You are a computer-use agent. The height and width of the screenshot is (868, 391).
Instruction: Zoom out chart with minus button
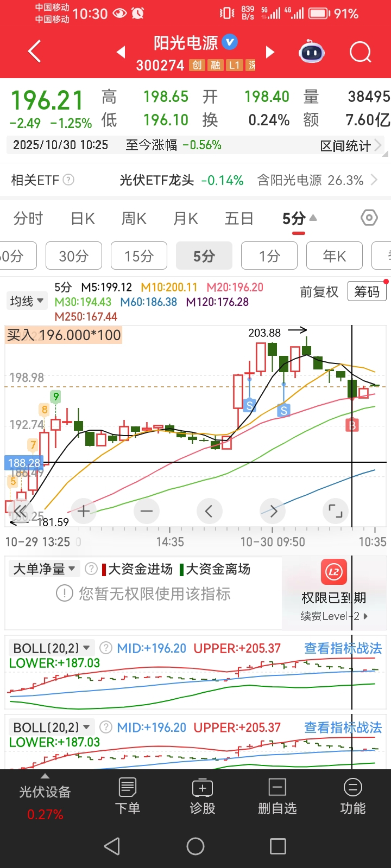(x=147, y=511)
